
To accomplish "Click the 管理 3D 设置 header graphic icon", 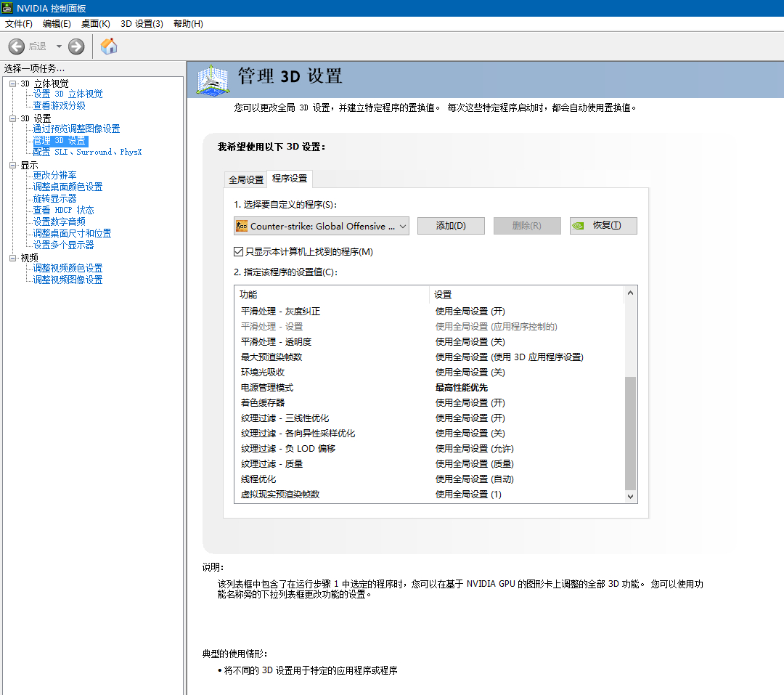I will tap(213, 80).
